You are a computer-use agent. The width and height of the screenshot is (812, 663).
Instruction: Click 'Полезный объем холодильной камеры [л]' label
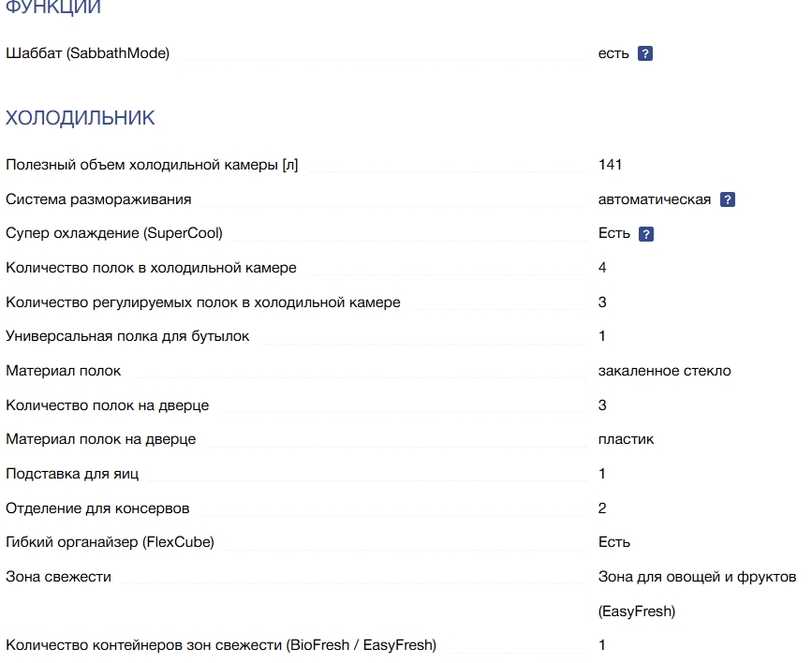click(x=152, y=165)
